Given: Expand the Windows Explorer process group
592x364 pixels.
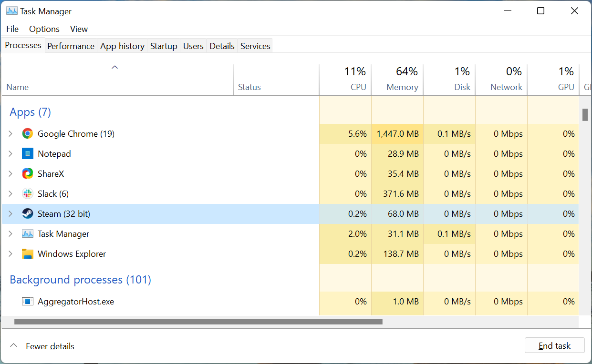Looking at the screenshot, I should [10, 254].
